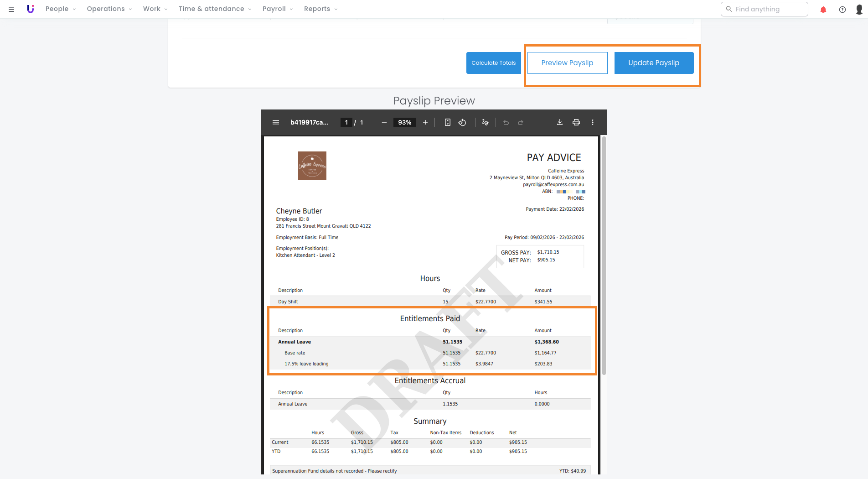The width and height of the screenshot is (868, 479).
Task: Open the Operations menu
Action: [109, 9]
